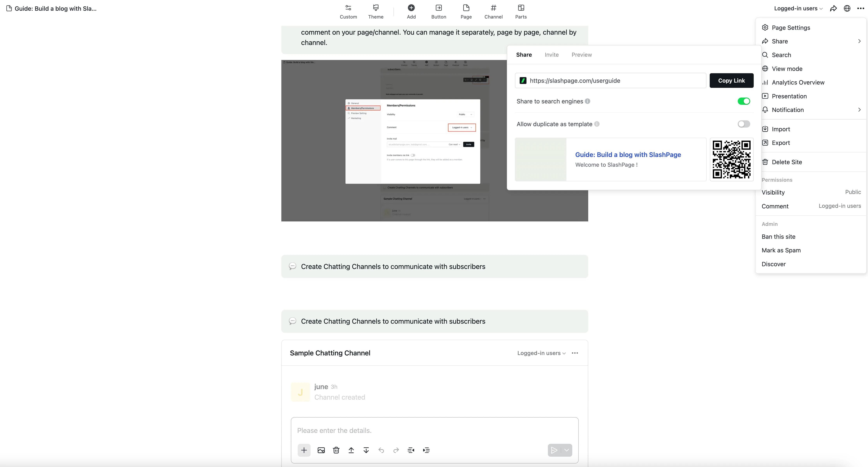
Task: Click the chat message input field
Action: (x=434, y=431)
